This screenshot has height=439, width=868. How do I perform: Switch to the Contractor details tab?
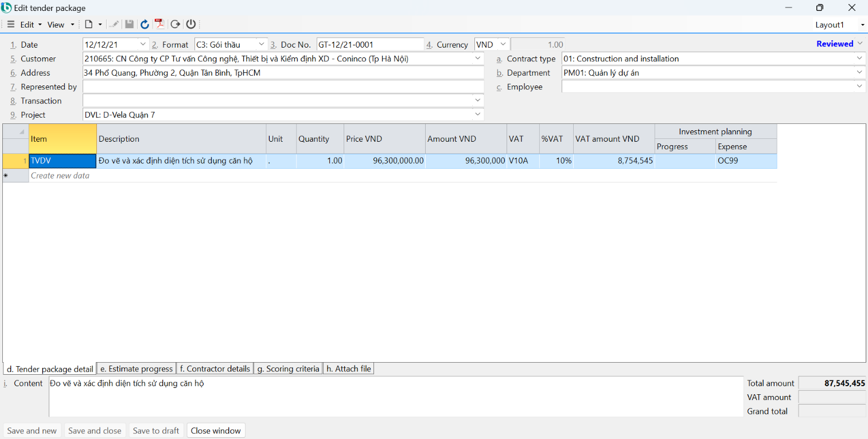click(215, 369)
